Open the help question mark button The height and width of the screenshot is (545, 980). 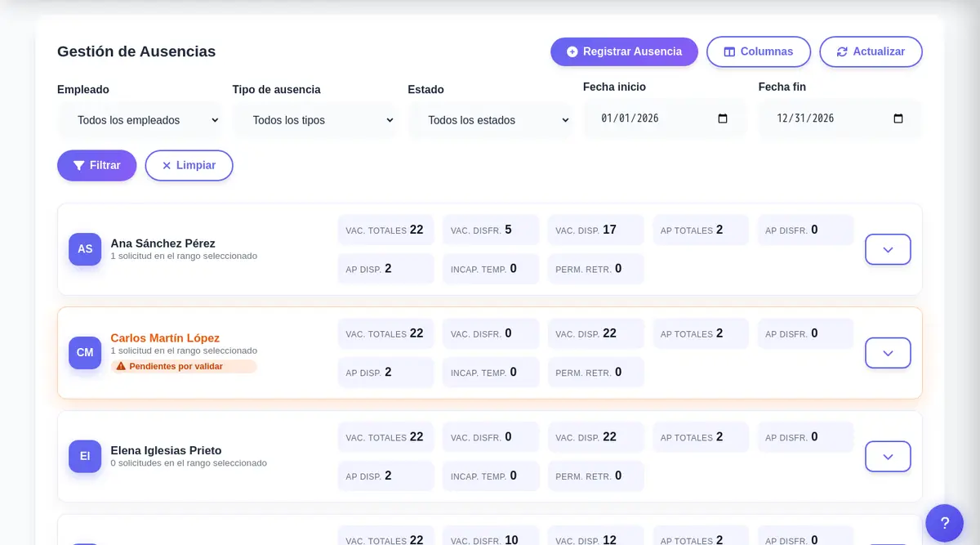tap(944, 523)
